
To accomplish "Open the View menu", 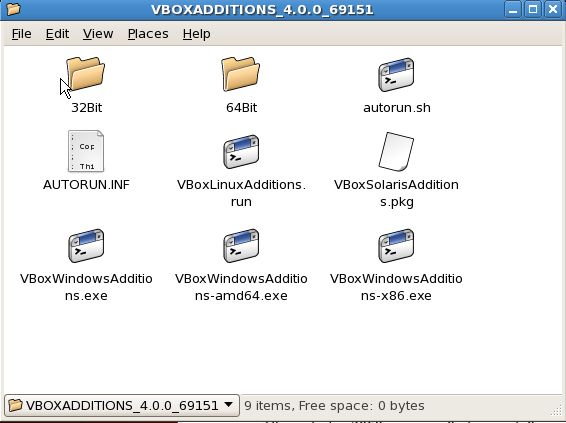I will 98,34.
